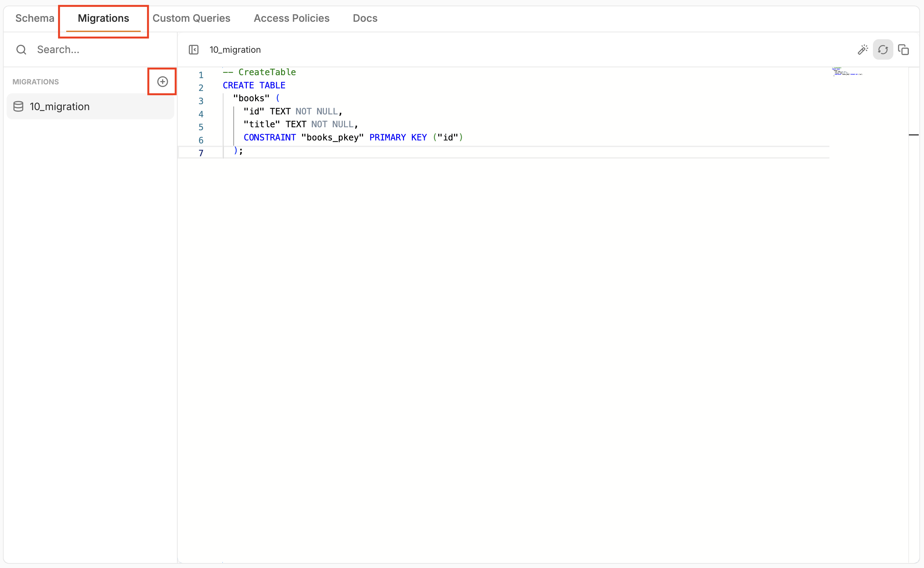Click the MIGRATIONS section header label

click(x=36, y=82)
